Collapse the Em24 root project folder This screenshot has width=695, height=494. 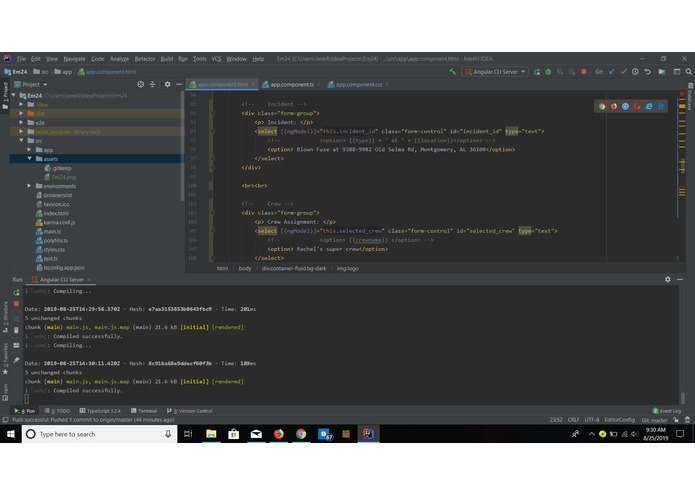click(x=13, y=95)
